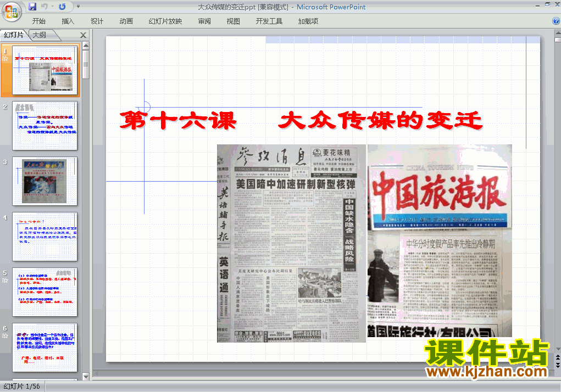The image size is (561, 392).
Task: Open the Office button menu
Action: point(12,12)
